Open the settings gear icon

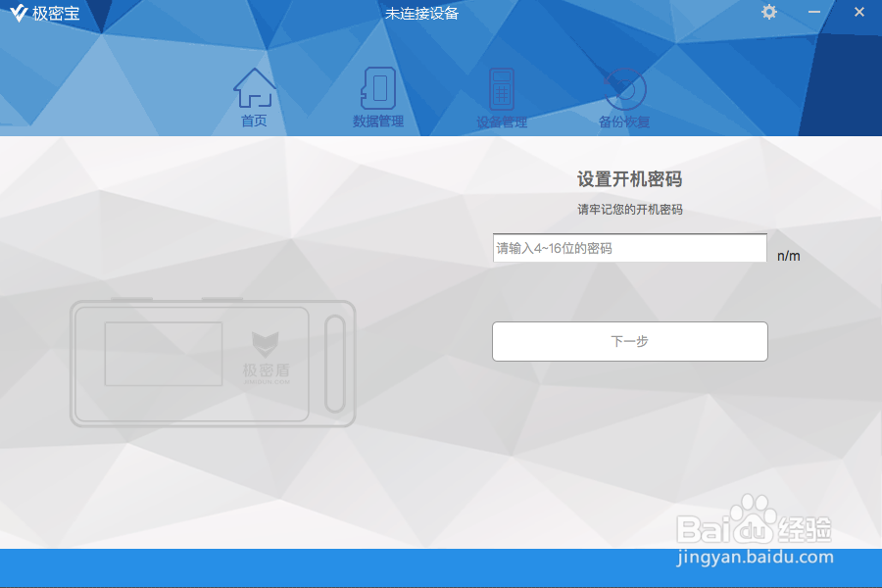pos(768,13)
